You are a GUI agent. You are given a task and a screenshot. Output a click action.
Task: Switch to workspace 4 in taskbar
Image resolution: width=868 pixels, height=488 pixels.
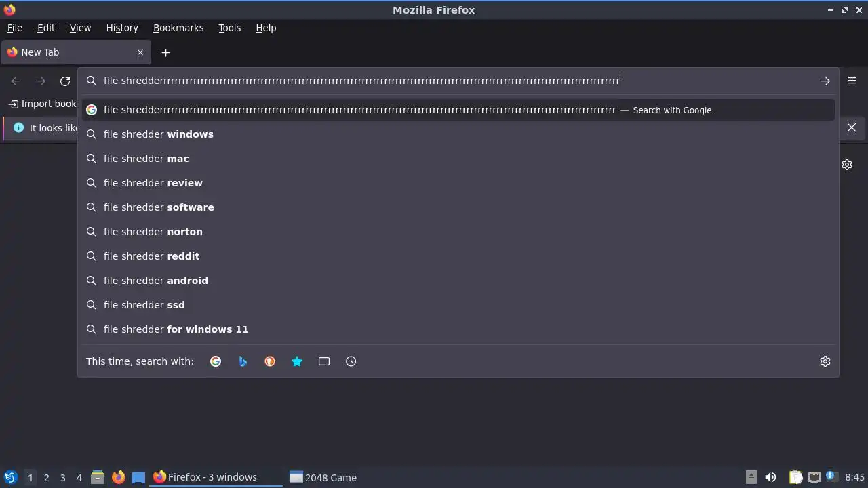[x=79, y=478]
